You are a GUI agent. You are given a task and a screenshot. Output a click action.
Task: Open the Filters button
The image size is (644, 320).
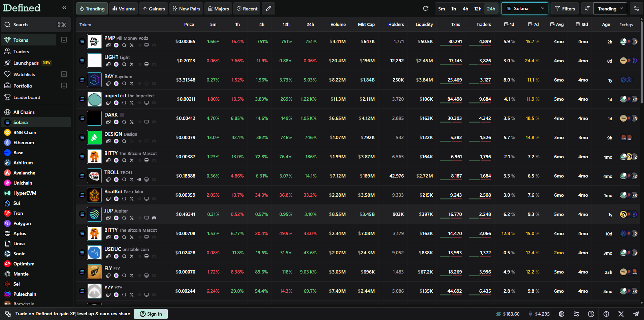[565, 9]
